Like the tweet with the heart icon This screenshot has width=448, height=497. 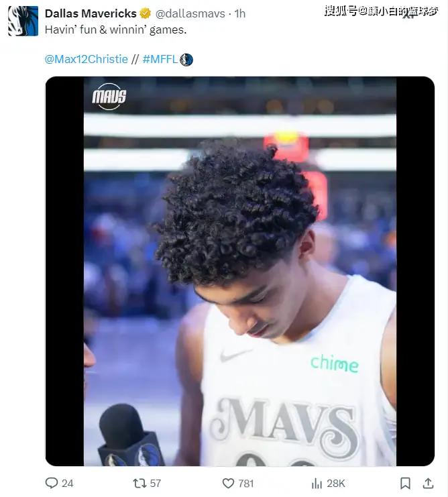[228, 483]
